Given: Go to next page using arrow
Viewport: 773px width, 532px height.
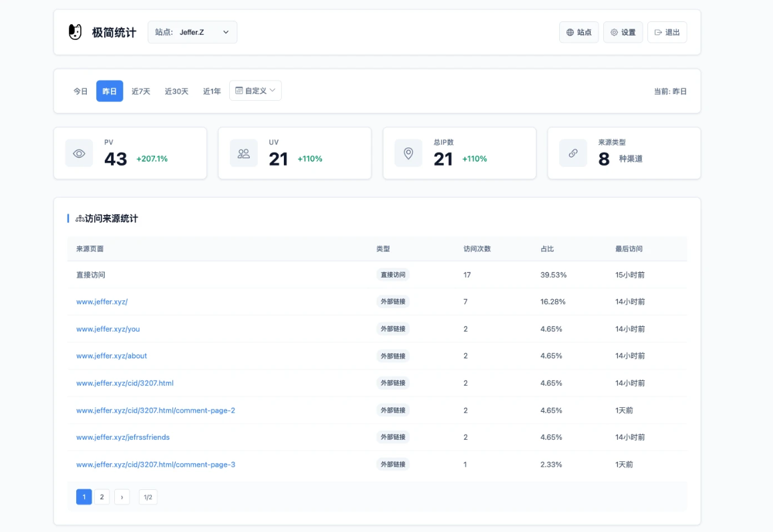Looking at the screenshot, I should pyautogui.click(x=122, y=497).
